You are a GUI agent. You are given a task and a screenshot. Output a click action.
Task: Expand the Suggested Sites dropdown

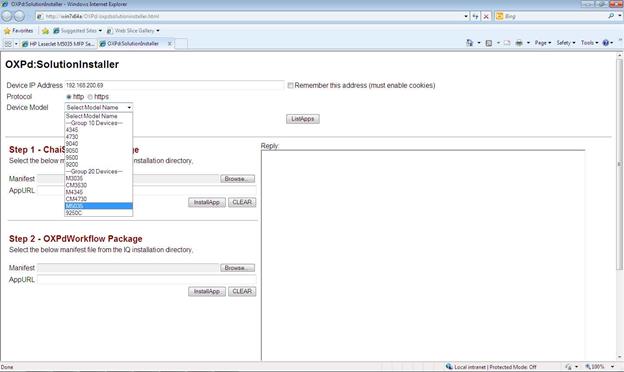coord(100,31)
